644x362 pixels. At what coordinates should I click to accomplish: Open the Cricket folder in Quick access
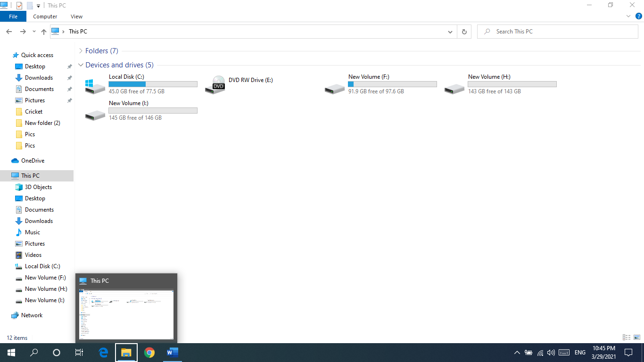tap(33, 111)
